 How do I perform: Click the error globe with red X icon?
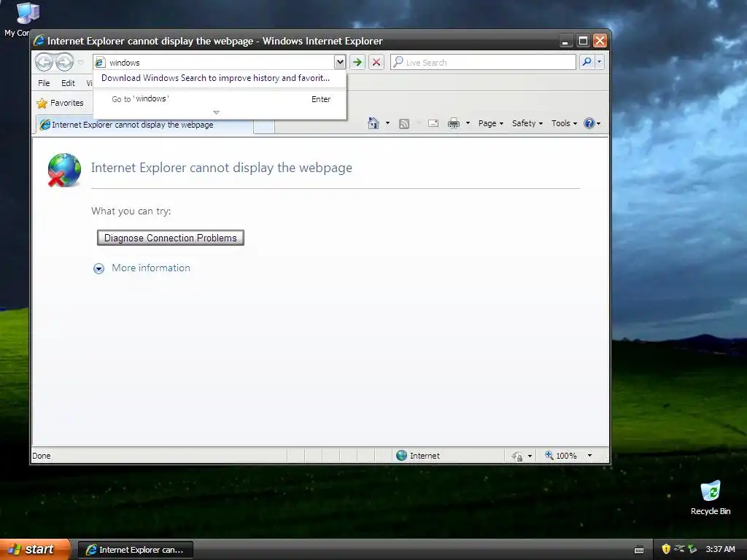[64, 170]
